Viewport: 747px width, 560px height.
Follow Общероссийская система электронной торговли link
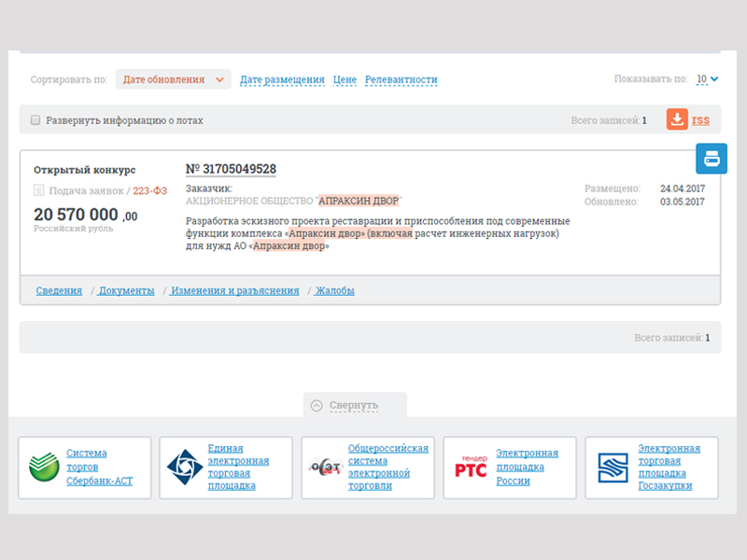(x=388, y=468)
